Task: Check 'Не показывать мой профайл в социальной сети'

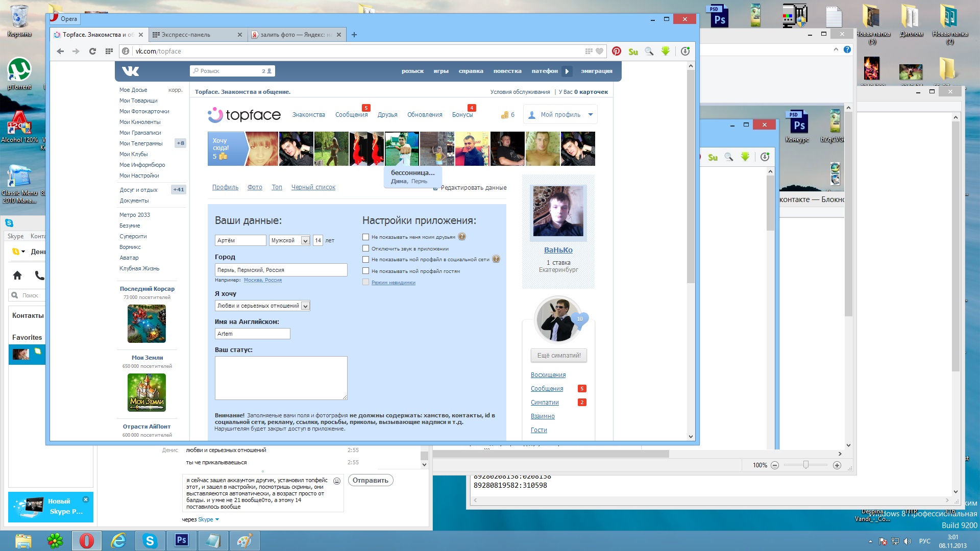Action: (365, 259)
